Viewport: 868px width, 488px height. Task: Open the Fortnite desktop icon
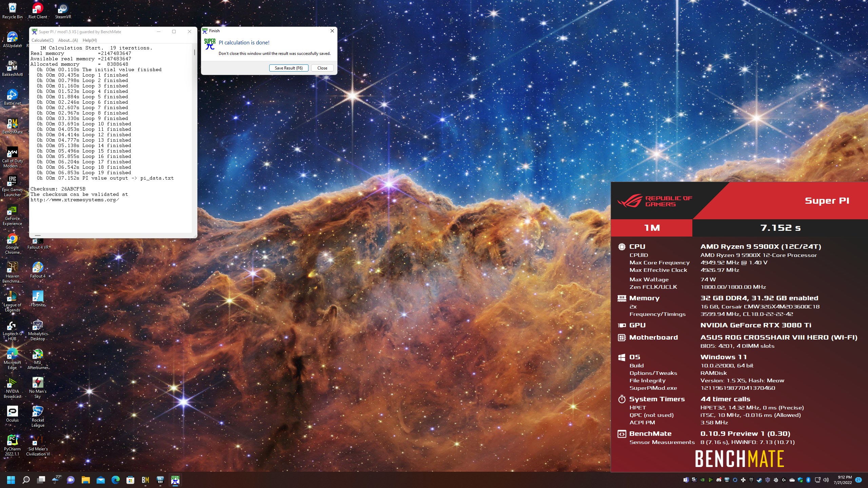click(x=38, y=299)
